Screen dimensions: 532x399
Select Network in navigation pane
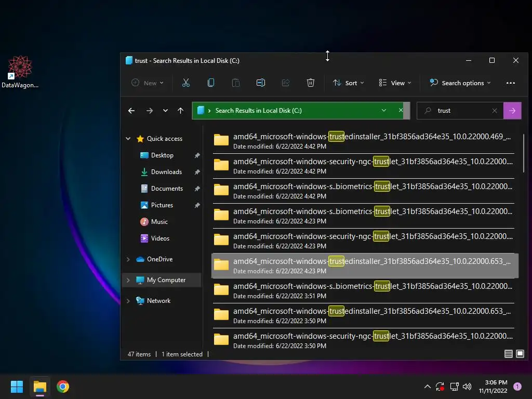(158, 301)
